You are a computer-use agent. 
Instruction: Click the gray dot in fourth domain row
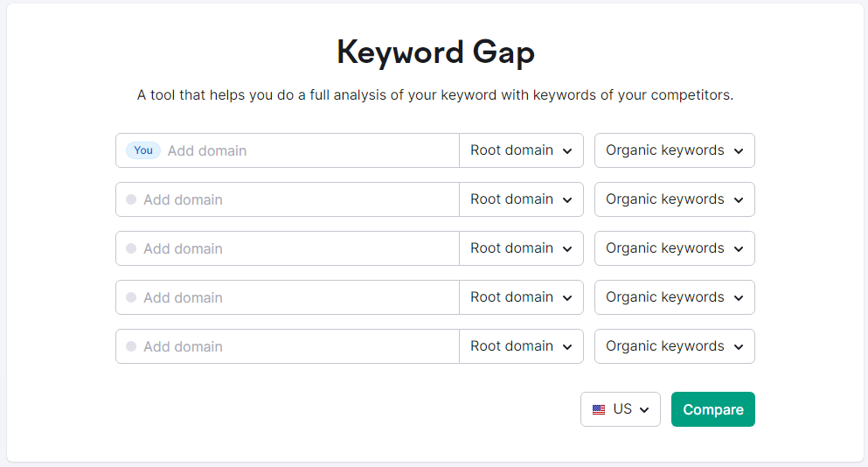tap(131, 297)
